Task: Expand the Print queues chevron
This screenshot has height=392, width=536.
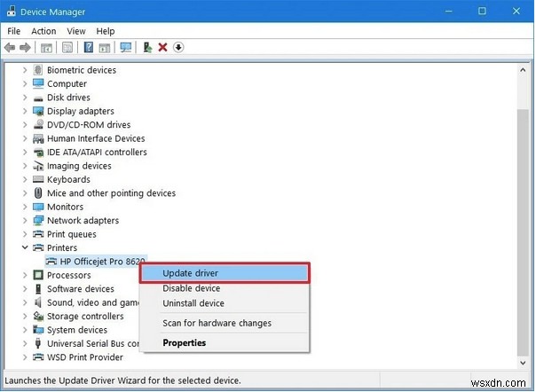Action: tap(25, 234)
